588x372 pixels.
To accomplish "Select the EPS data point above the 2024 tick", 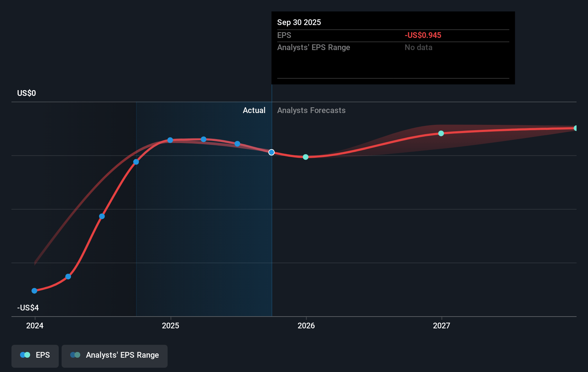I will [x=34, y=291].
